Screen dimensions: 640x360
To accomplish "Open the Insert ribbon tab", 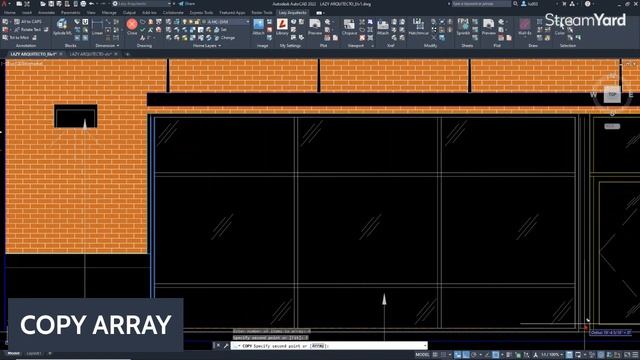I will pyautogui.click(x=27, y=13).
